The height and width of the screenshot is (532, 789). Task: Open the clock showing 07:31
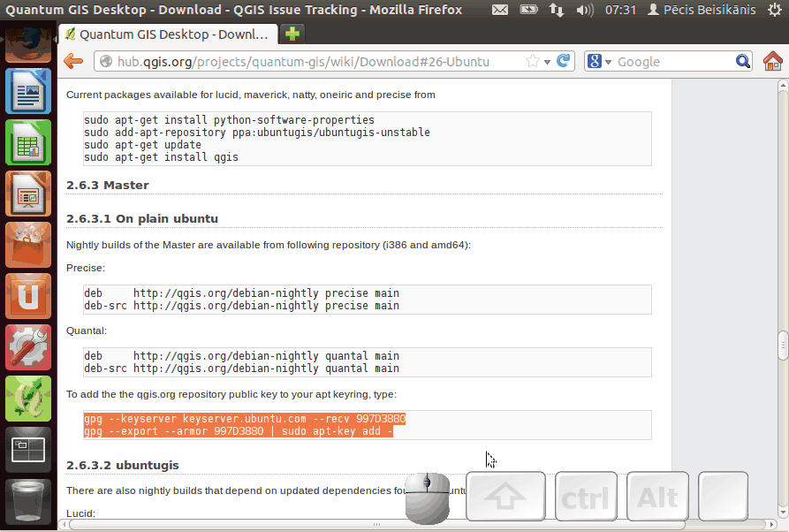pyautogui.click(x=620, y=10)
